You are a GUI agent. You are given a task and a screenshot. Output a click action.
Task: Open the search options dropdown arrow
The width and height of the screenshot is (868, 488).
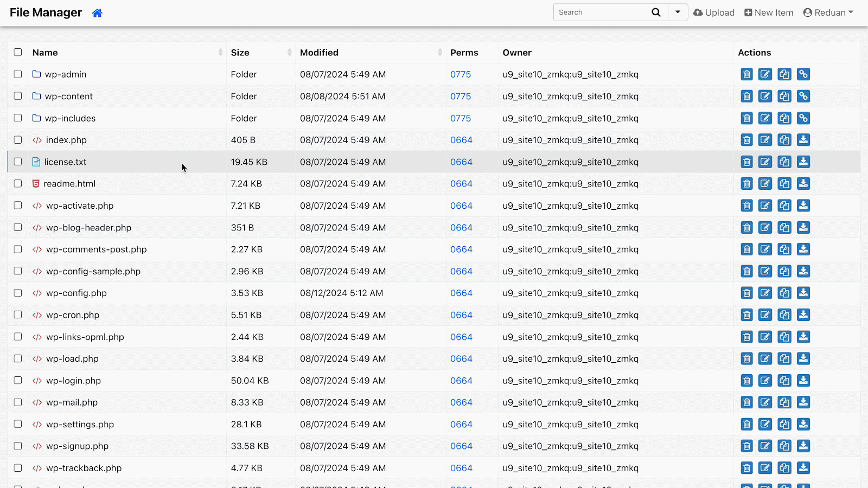point(678,12)
